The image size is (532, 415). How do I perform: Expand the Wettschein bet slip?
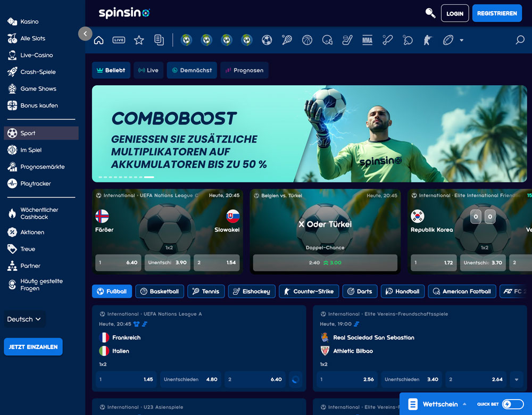click(438, 404)
